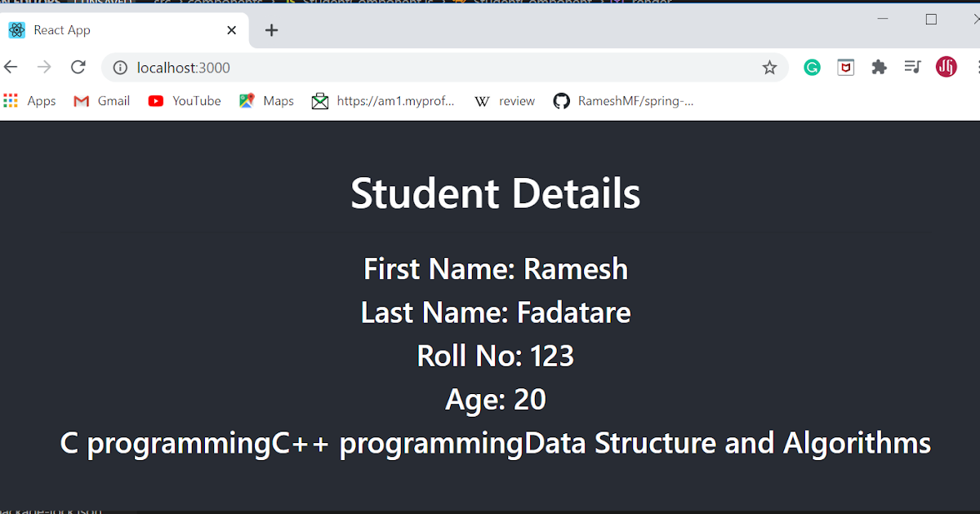Open the Chrome profile avatar
This screenshot has width=980, height=514.
click(946, 67)
